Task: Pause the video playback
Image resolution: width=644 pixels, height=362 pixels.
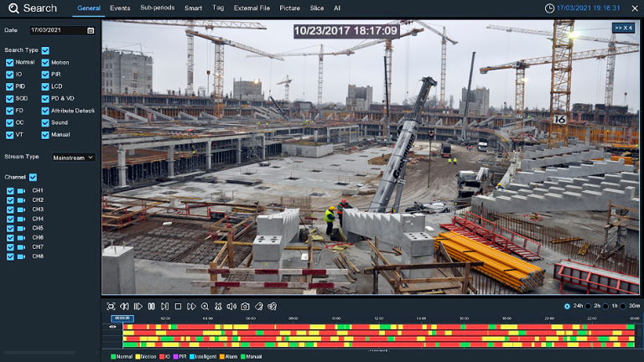Action: click(x=151, y=307)
